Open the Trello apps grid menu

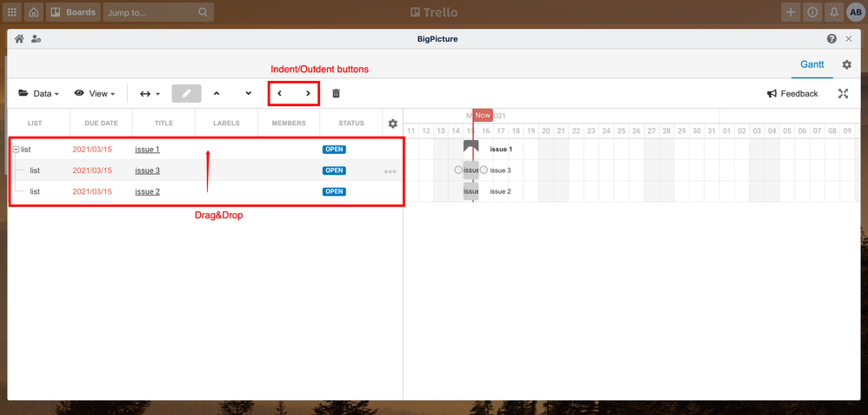click(11, 12)
